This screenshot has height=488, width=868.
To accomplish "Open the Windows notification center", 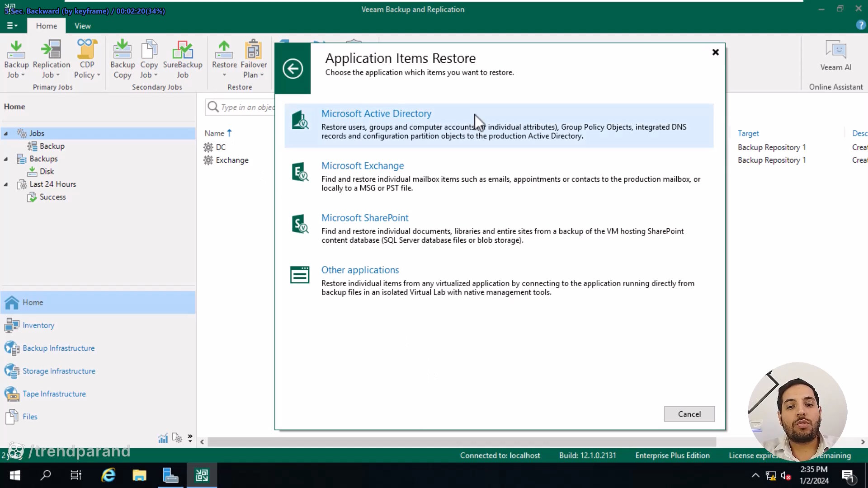I will click(x=848, y=475).
